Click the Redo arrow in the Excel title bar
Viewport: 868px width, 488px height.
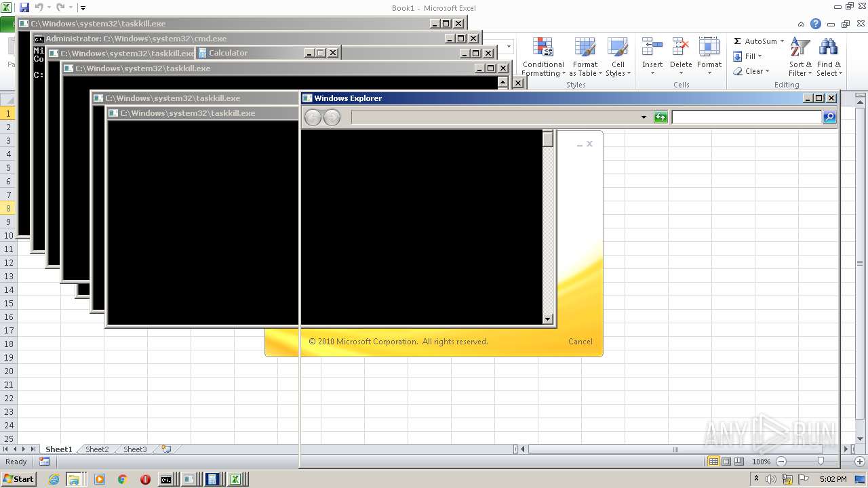click(60, 7)
